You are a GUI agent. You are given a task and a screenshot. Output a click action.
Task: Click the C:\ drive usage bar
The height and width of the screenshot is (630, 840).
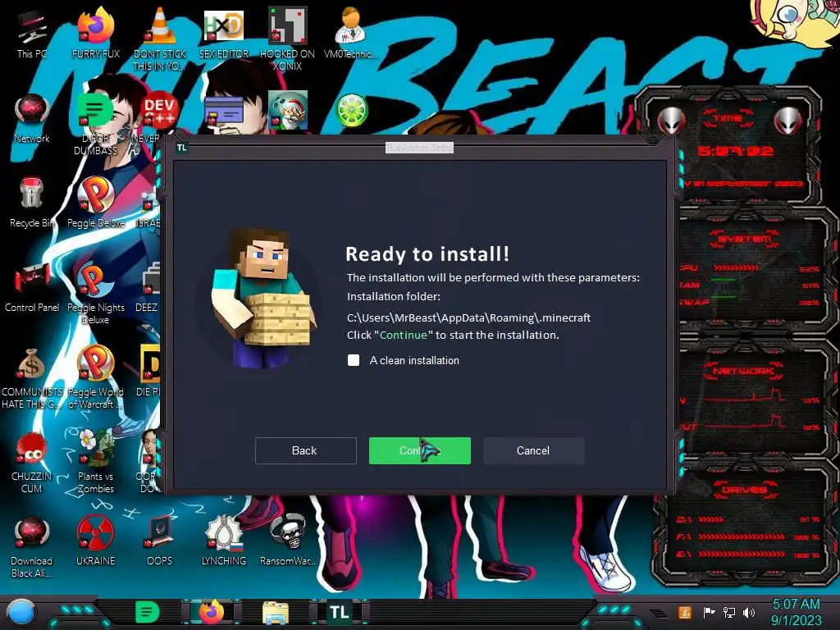point(711,519)
